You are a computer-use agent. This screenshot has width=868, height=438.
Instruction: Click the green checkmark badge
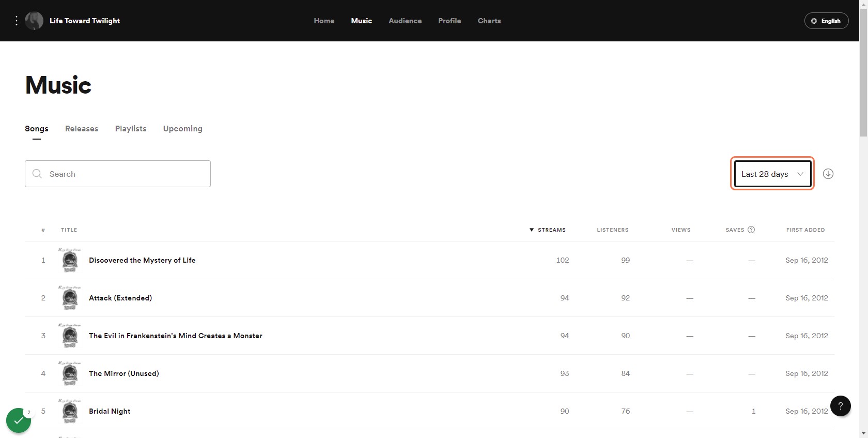[19, 420]
